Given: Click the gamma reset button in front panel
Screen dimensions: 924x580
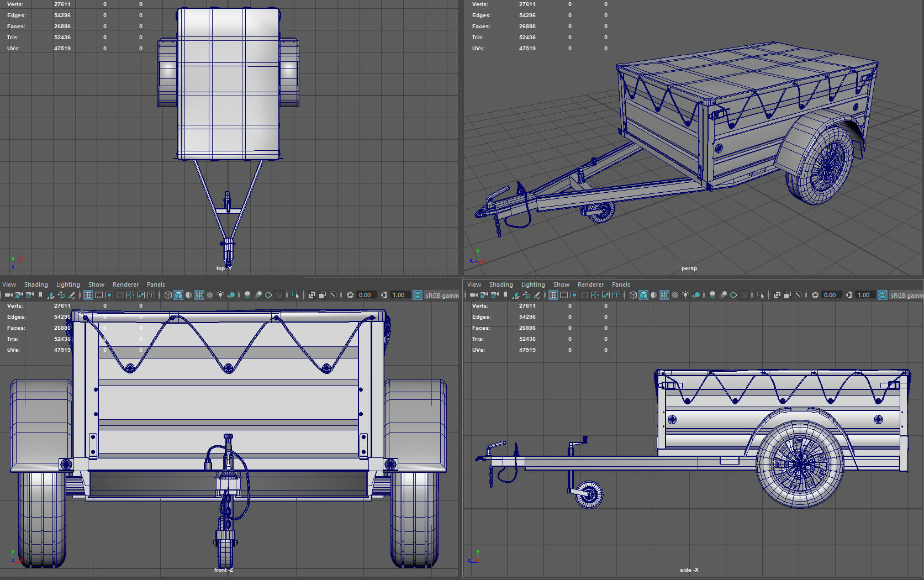Looking at the screenshot, I should 384,295.
